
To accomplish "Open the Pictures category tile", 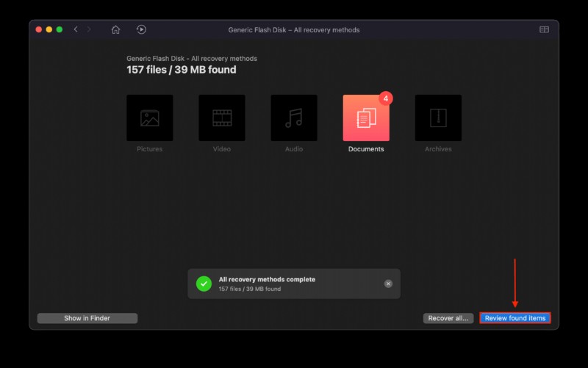I will tap(150, 118).
